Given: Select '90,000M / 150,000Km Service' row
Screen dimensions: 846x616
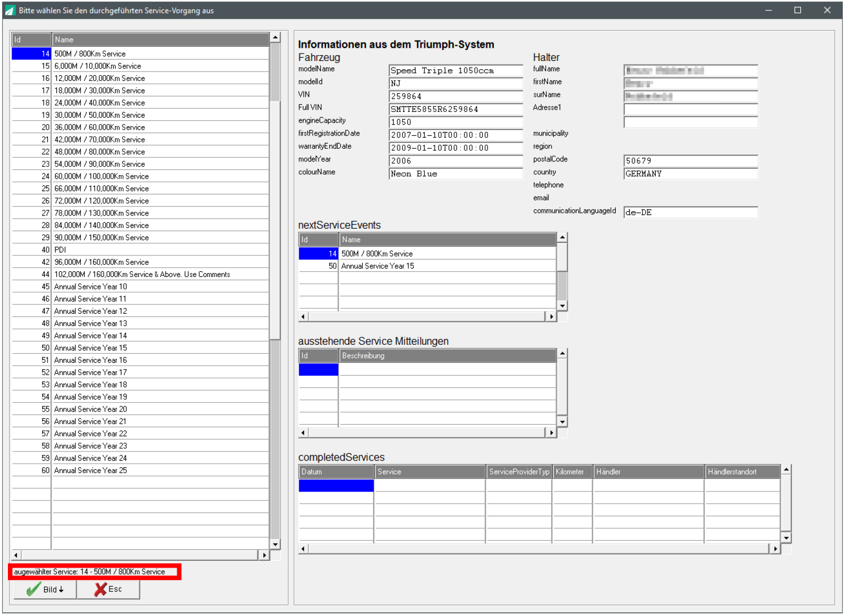Looking at the screenshot, I should coord(140,238).
